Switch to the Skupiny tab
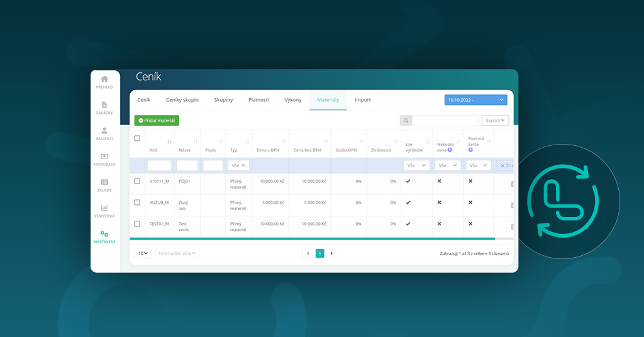The width and height of the screenshot is (644, 337). (223, 100)
